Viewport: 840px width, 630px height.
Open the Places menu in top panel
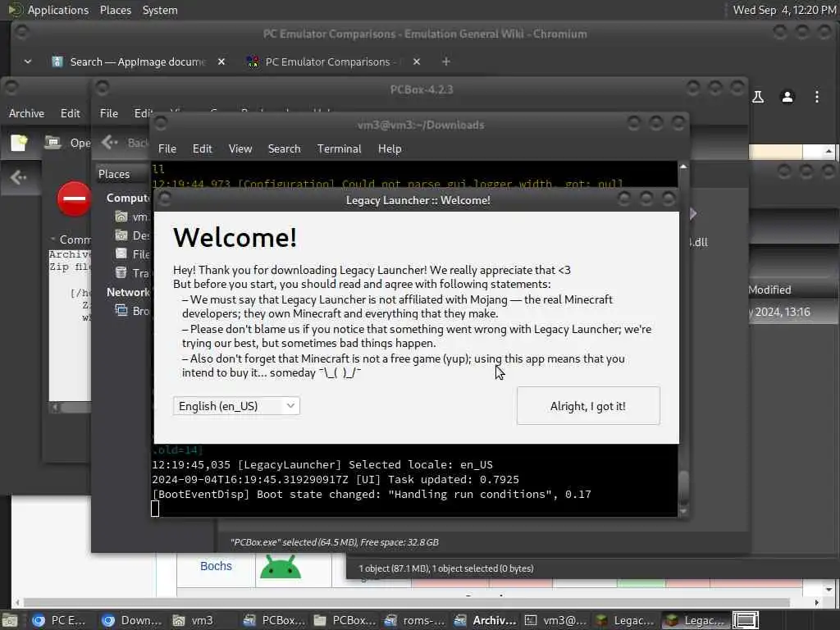pyautogui.click(x=115, y=10)
